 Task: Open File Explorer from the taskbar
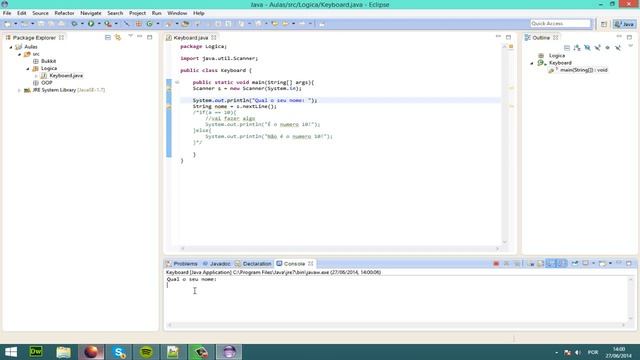pyautogui.click(x=63, y=351)
